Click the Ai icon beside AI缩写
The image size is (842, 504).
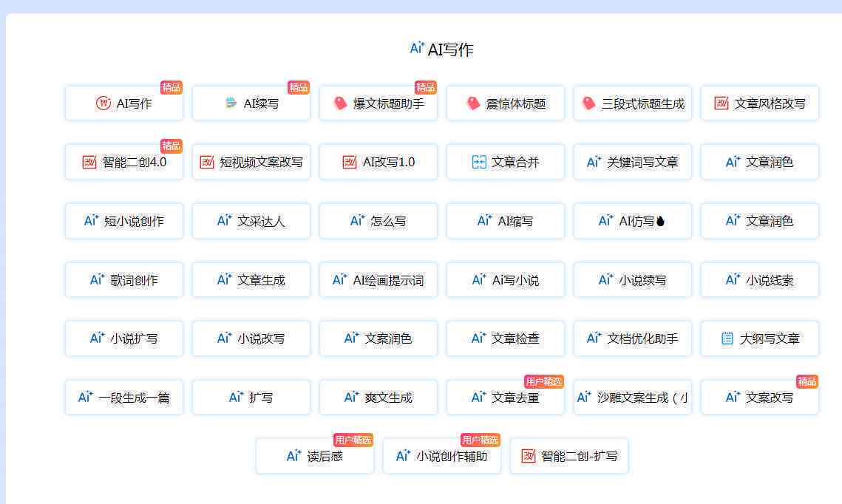tap(484, 221)
